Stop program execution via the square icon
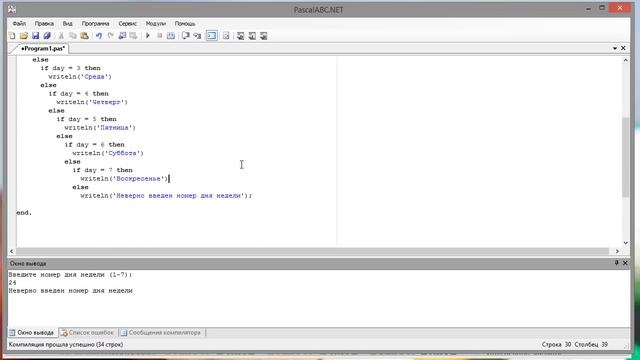The image size is (640, 360). pyautogui.click(x=160, y=36)
